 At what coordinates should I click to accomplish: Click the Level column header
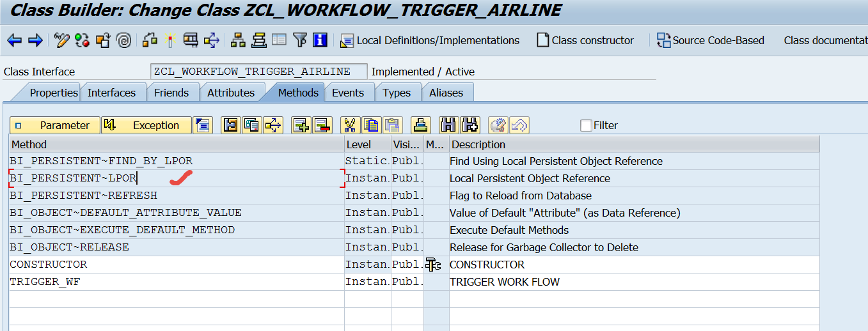[368, 144]
